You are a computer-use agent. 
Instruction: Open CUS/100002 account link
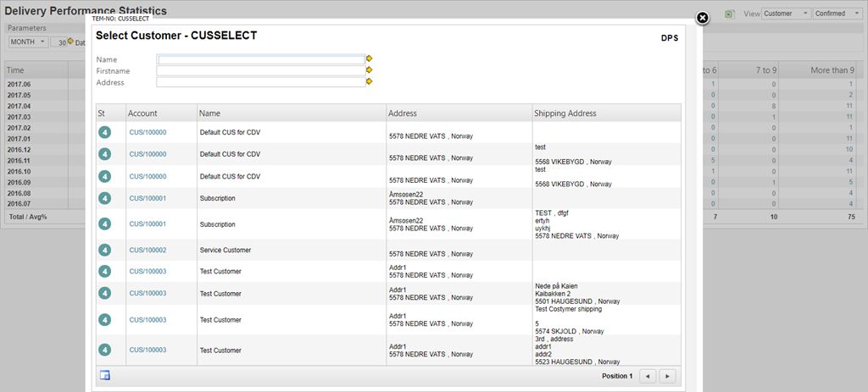(147, 251)
